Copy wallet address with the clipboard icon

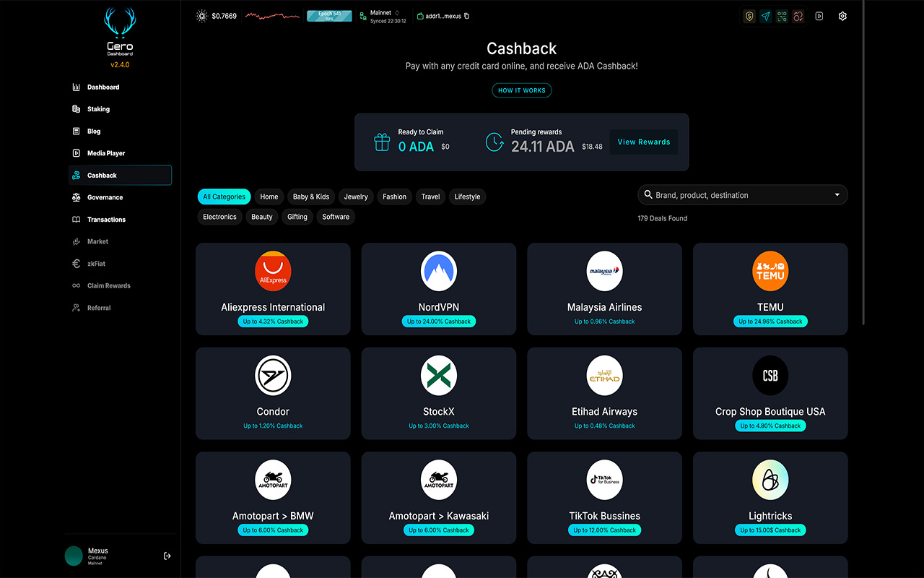466,16
